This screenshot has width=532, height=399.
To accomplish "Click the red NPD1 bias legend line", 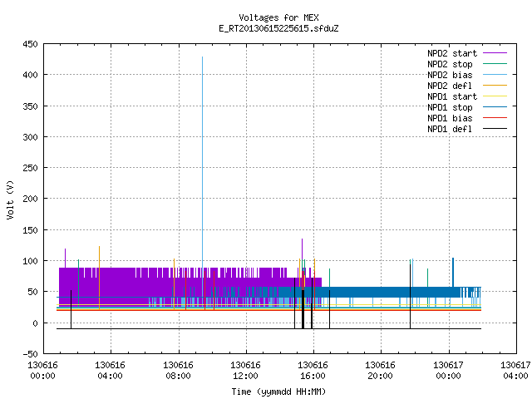I will (x=495, y=118).
